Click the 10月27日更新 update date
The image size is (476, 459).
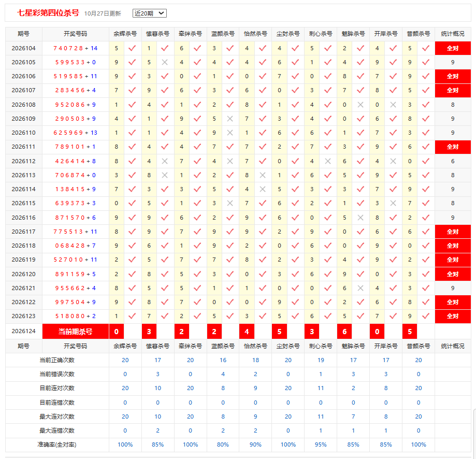(103, 13)
